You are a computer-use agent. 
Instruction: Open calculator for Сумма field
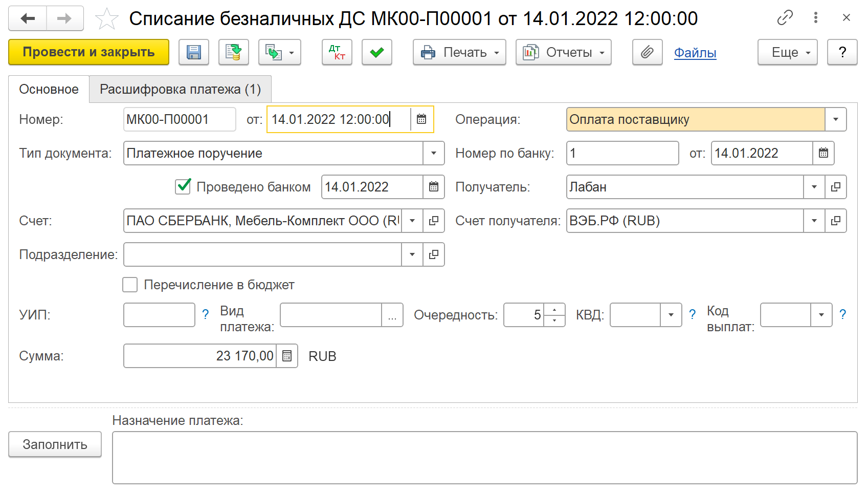287,356
